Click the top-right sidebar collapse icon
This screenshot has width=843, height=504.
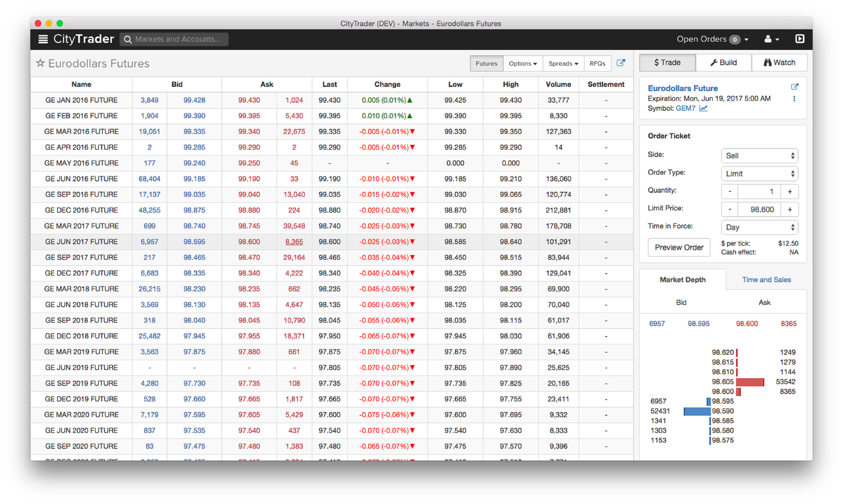coord(800,39)
